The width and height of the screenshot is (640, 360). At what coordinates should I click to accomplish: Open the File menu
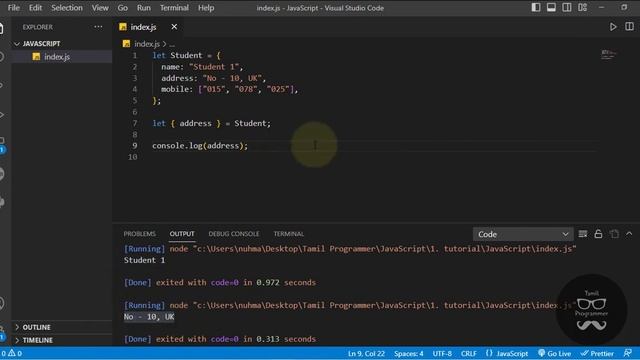pos(13,8)
